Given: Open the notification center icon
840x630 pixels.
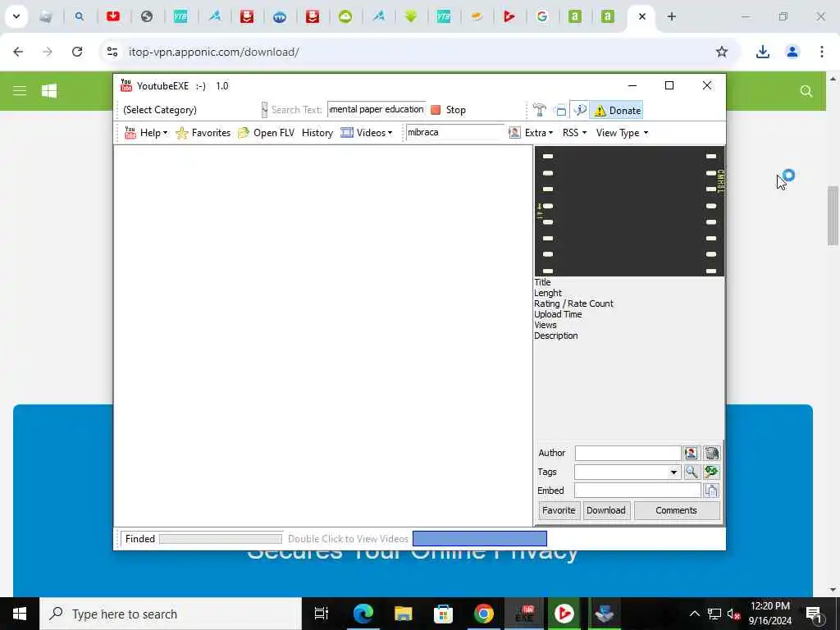Looking at the screenshot, I should (814, 614).
